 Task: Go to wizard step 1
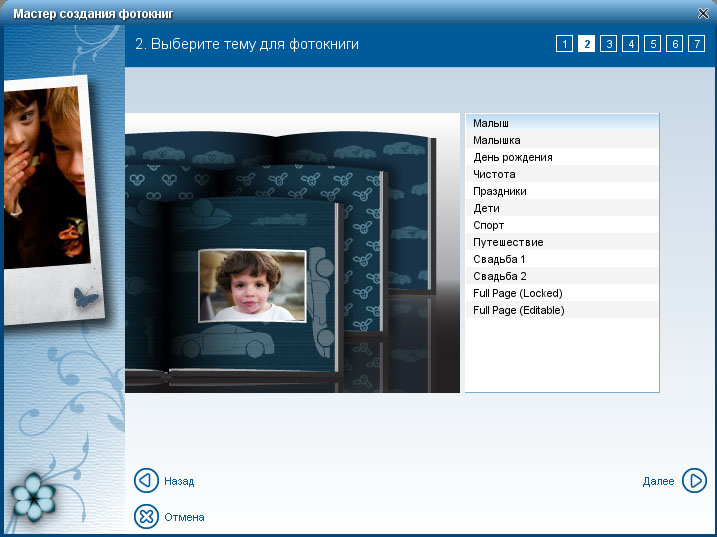pos(565,44)
